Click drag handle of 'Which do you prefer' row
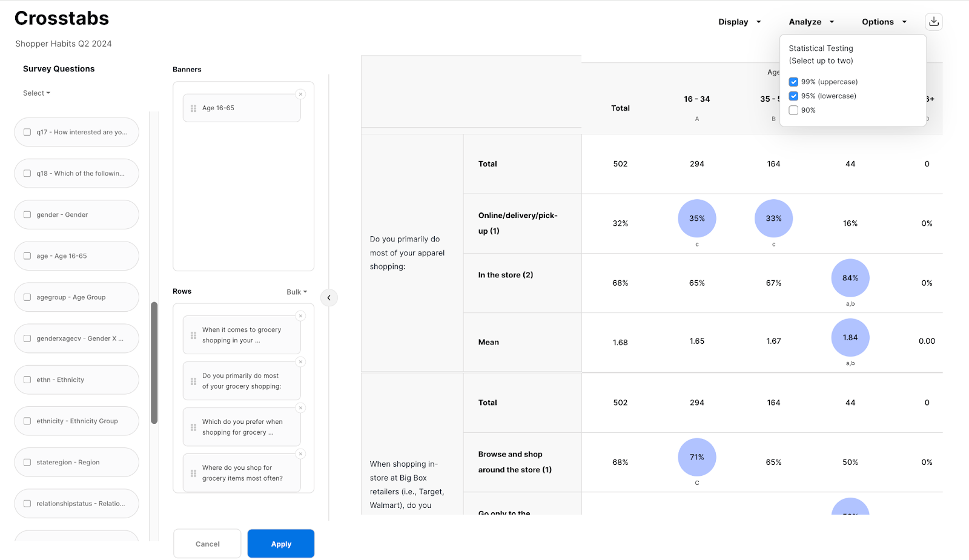The width and height of the screenshot is (969, 560). 194,427
